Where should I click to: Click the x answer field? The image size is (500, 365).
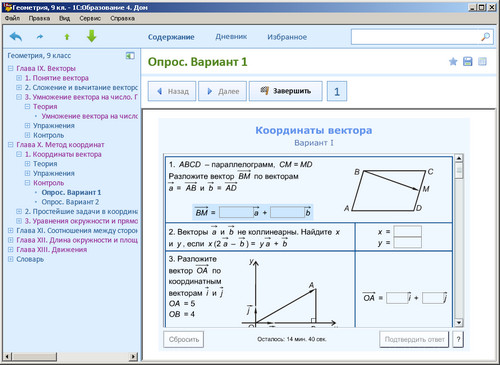(407, 231)
